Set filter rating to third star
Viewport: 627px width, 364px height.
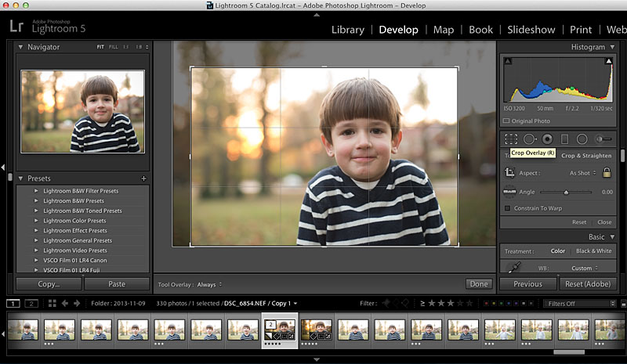[451, 303]
